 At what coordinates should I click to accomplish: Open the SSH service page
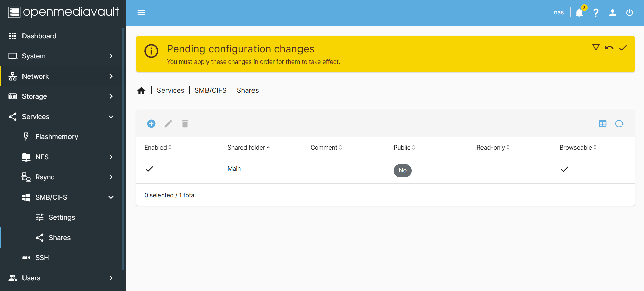(62, 258)
